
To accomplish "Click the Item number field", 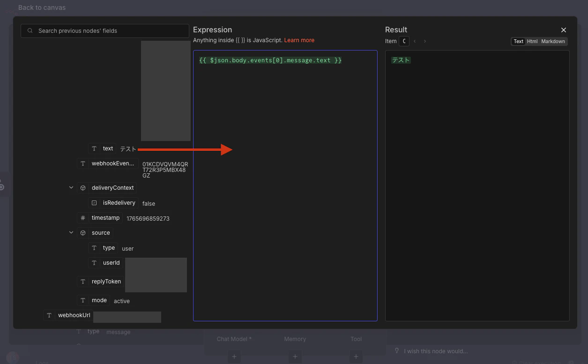I will [x=404, y=41].
